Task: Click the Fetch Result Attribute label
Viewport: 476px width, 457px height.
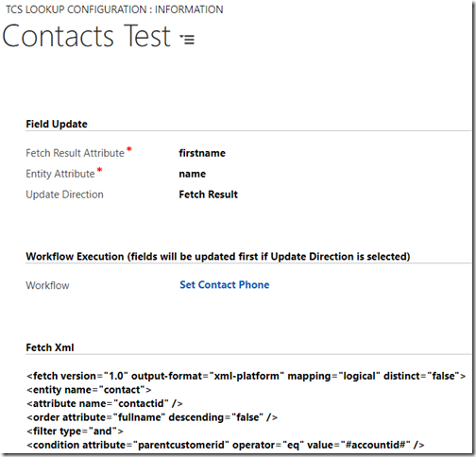Action: click(76, 153)
